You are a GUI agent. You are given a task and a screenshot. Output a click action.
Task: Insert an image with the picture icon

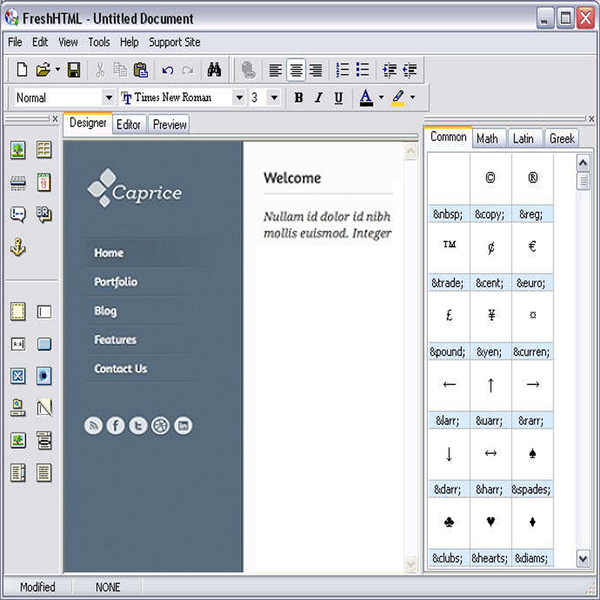tap(18, 150)
